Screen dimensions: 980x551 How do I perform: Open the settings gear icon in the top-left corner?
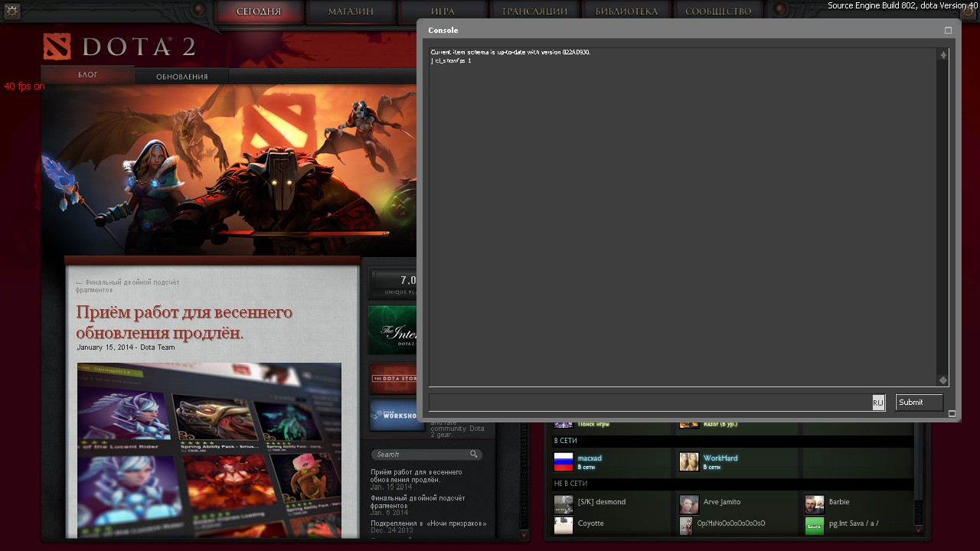point(12,10)
